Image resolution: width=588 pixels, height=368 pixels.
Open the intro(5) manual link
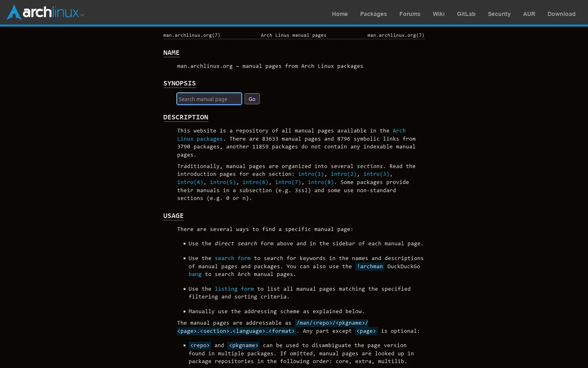[x=223, y=182]
